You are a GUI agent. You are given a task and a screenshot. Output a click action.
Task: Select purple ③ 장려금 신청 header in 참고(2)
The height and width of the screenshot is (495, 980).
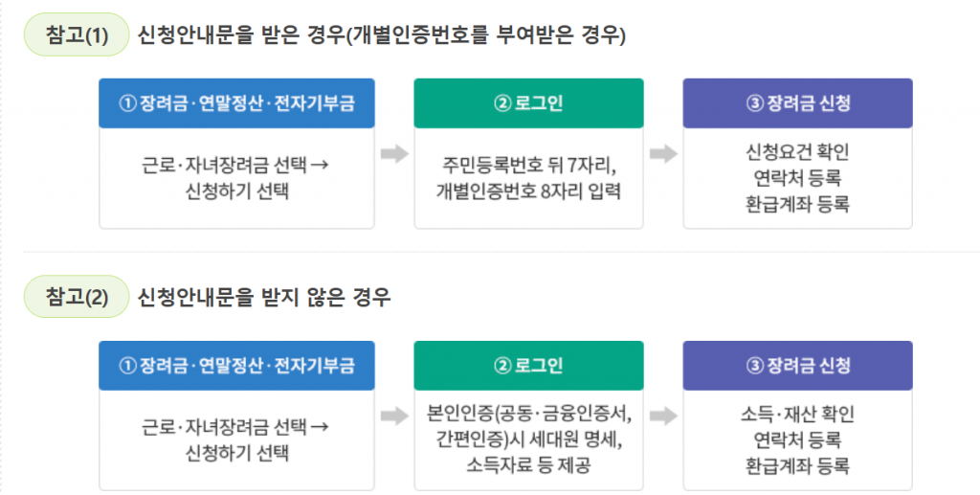[x=797, y=366]
